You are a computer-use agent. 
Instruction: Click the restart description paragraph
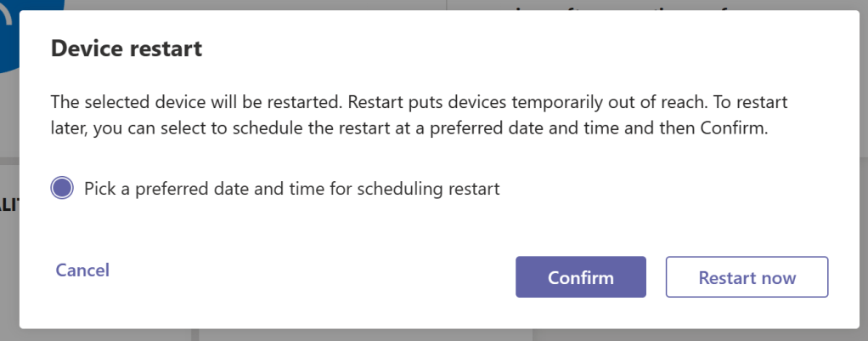(x=419, y=117)
